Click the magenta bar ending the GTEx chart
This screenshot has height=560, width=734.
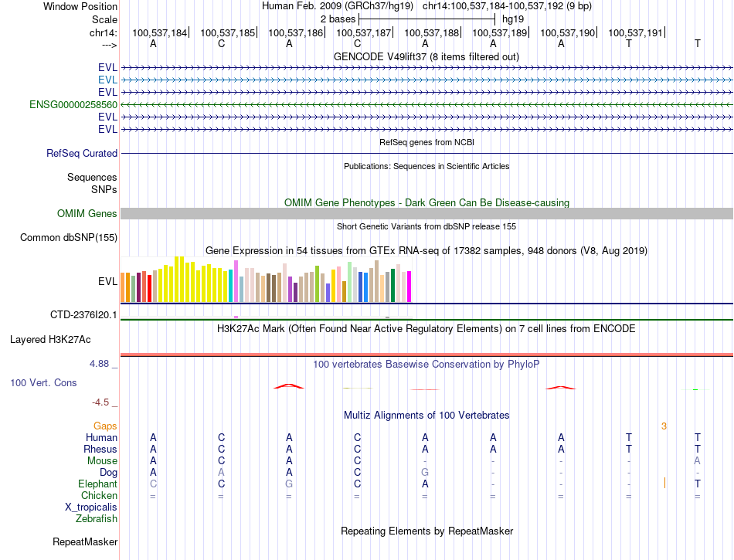408,287
